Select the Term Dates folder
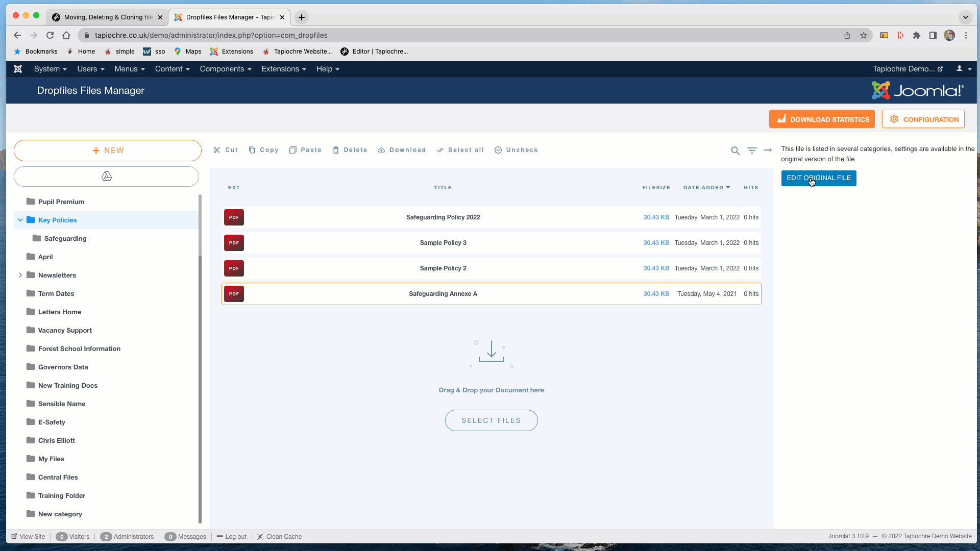Viewport: 980px width, 551px height. pos(56,293)
